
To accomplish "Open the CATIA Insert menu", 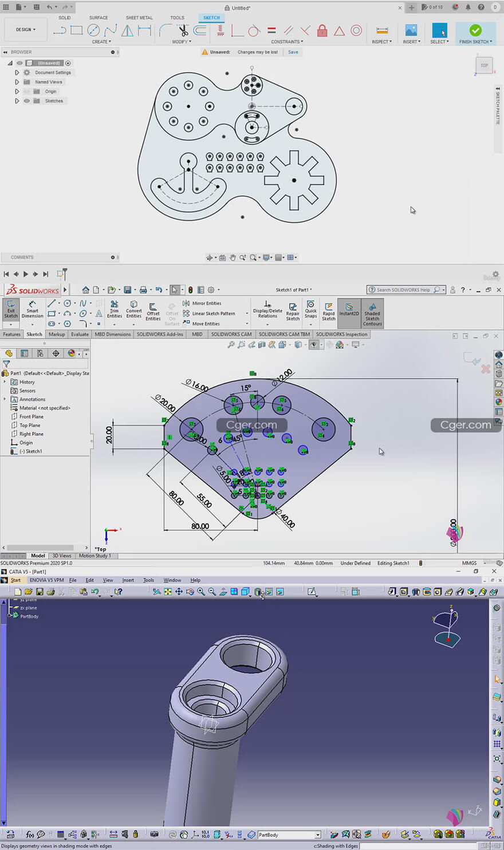I will tap(128, 580).
